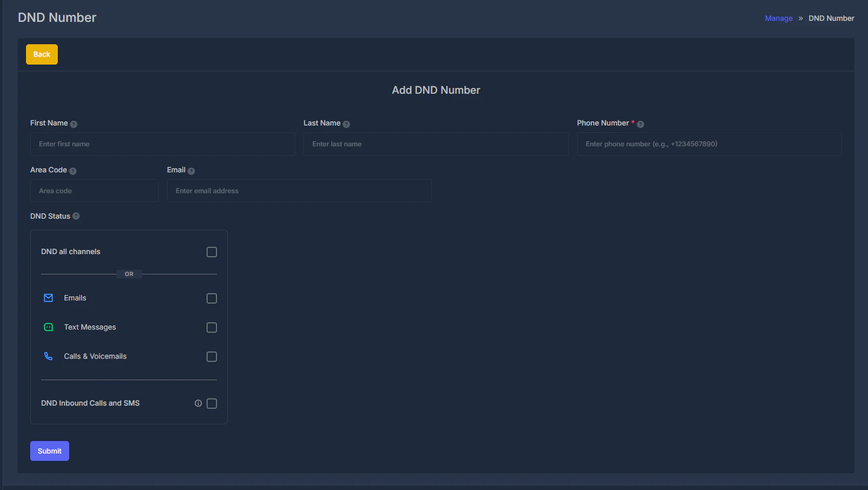Check the Text Messages checkbox

212,328
